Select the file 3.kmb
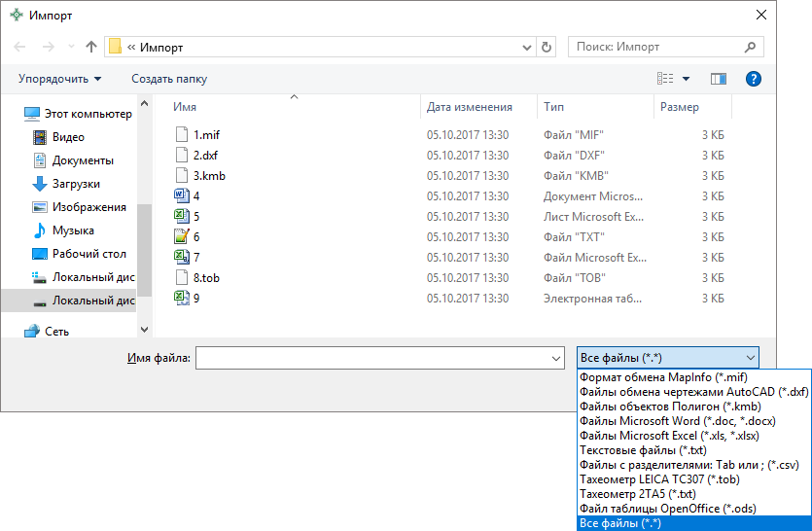812x531 pixels. [x=209, y=176]
